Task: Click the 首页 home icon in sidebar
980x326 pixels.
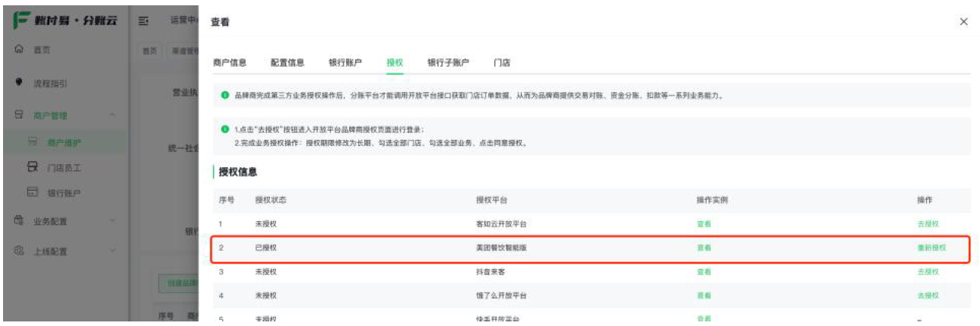Action: click(x=19, y=50)
